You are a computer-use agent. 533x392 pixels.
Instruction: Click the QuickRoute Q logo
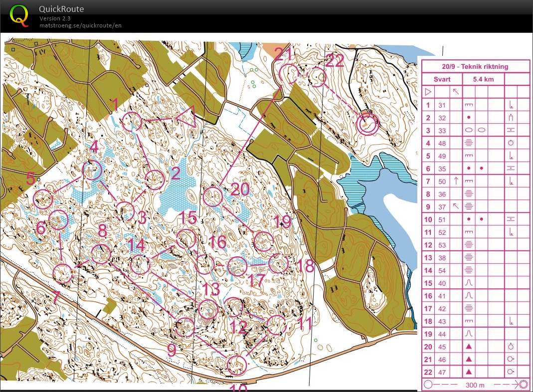[19, 15]
